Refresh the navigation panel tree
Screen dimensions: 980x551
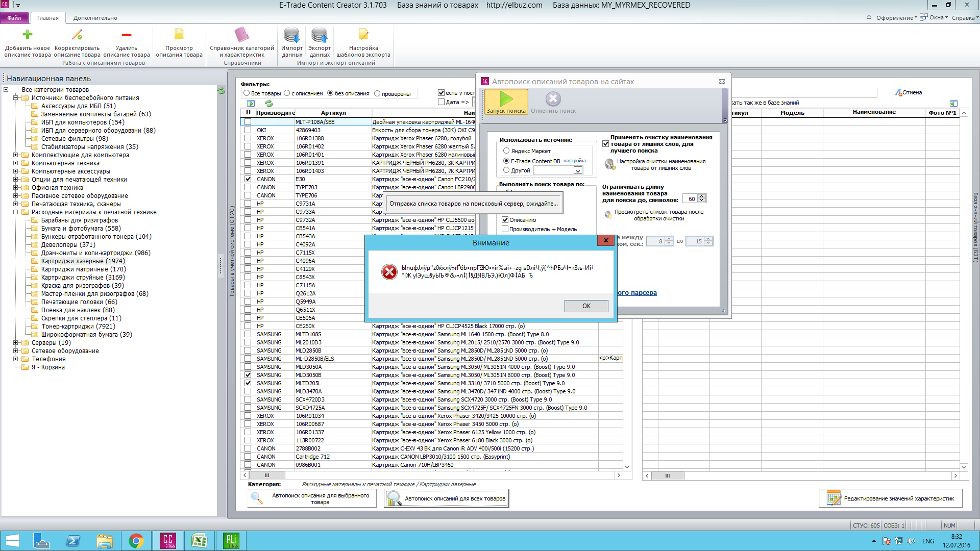(221, 91)
